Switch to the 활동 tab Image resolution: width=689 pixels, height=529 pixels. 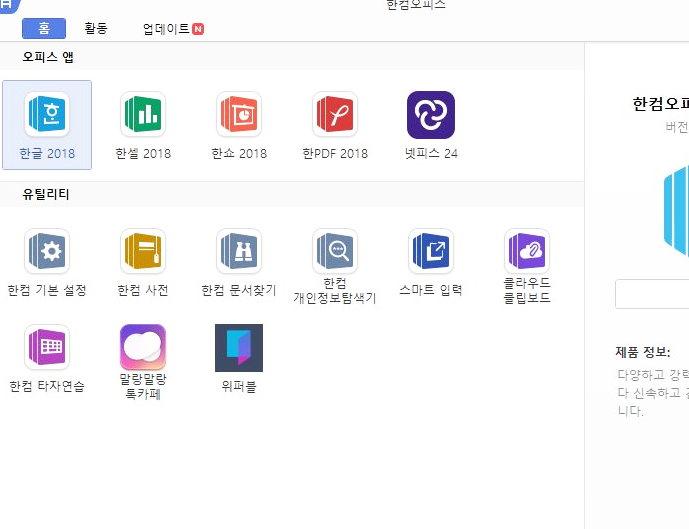pos(96,29)
